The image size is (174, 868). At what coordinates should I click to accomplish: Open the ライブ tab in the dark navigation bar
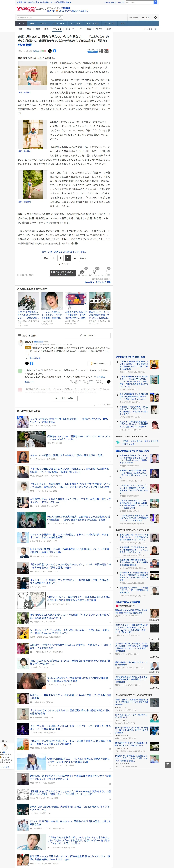43,24
